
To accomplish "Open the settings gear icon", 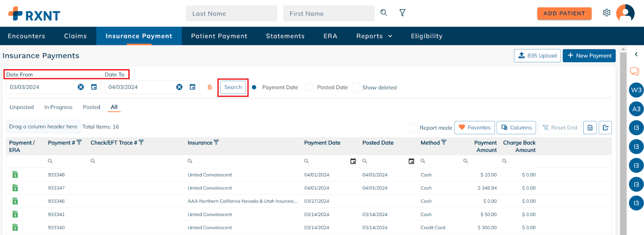I will (607, 13).
